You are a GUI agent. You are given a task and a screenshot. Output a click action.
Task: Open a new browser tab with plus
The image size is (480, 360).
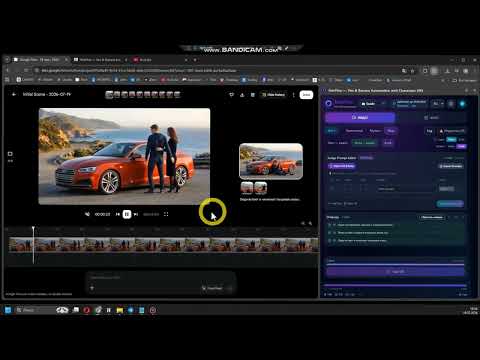click(195, 60)
